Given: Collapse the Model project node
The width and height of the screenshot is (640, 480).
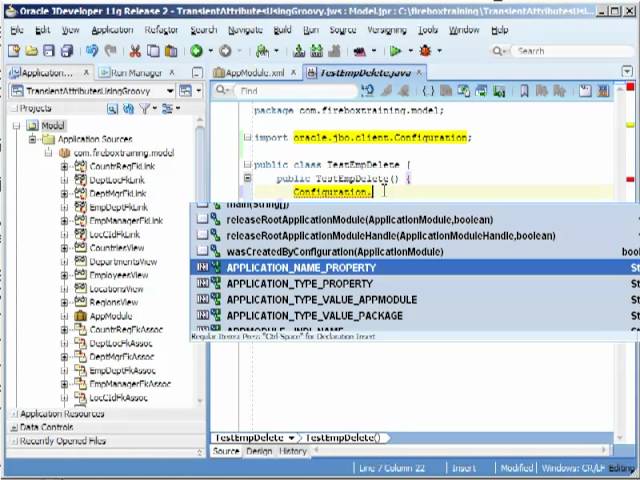Looking at the screenshot, I should click(x=16, y=126).
